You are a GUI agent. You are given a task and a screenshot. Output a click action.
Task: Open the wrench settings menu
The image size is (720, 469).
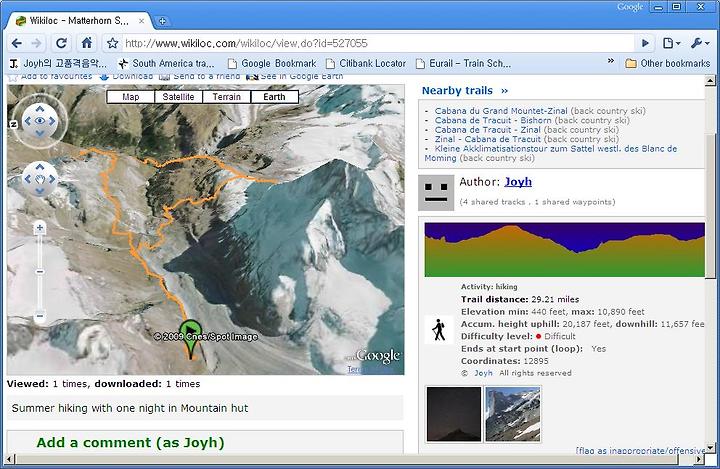700,43
